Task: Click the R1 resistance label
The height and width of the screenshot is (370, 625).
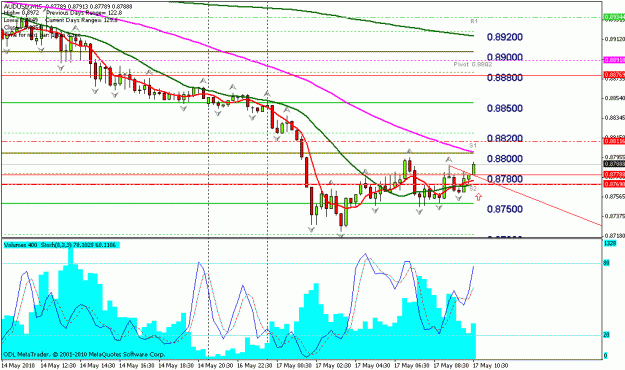Action: (x=474, y=21)
